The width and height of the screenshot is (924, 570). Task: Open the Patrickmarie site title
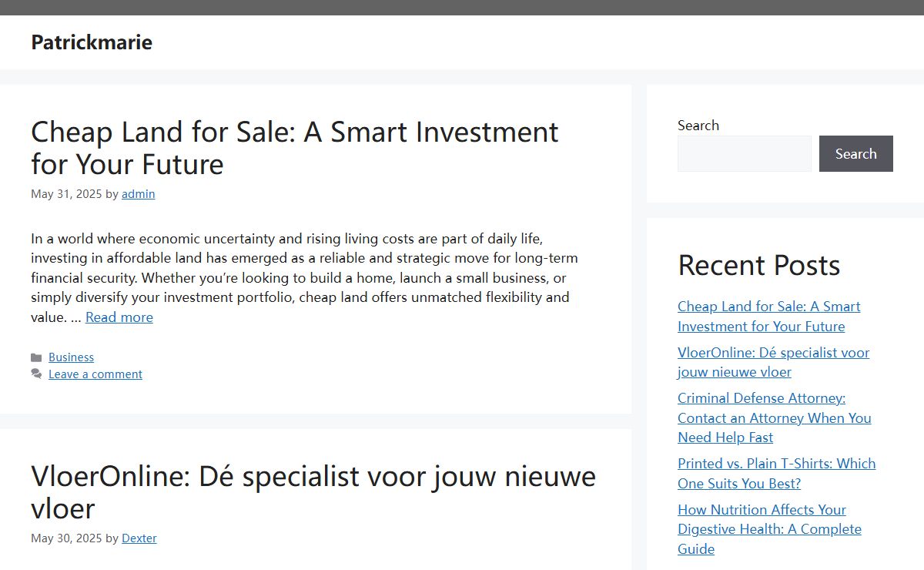point(92,42)
